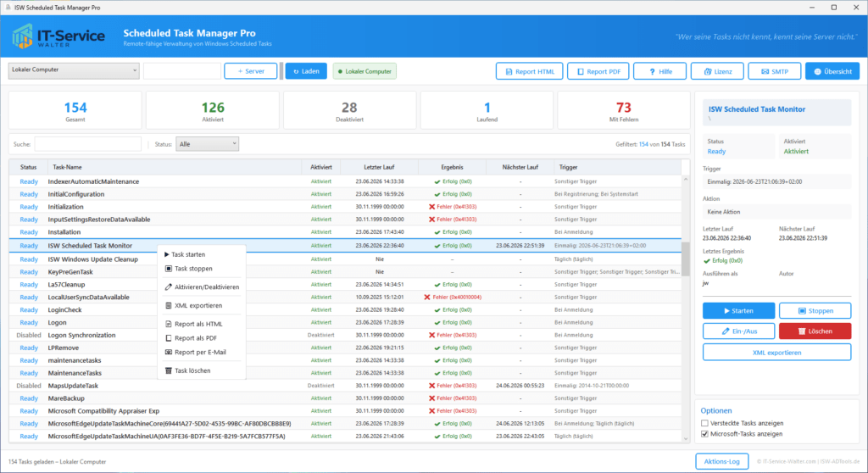868x473 pixels.
Task: Click Fehler (0x40010004) result of LocalUserSyncDataAvailable
Action: tap(453, 298)
